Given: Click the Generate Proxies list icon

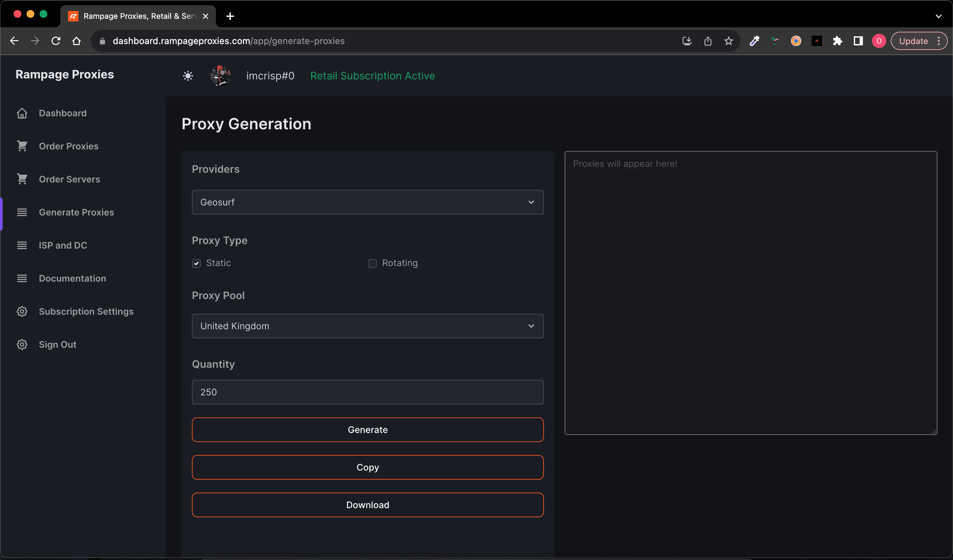Looking at the screenshot, I should [22, 212].
